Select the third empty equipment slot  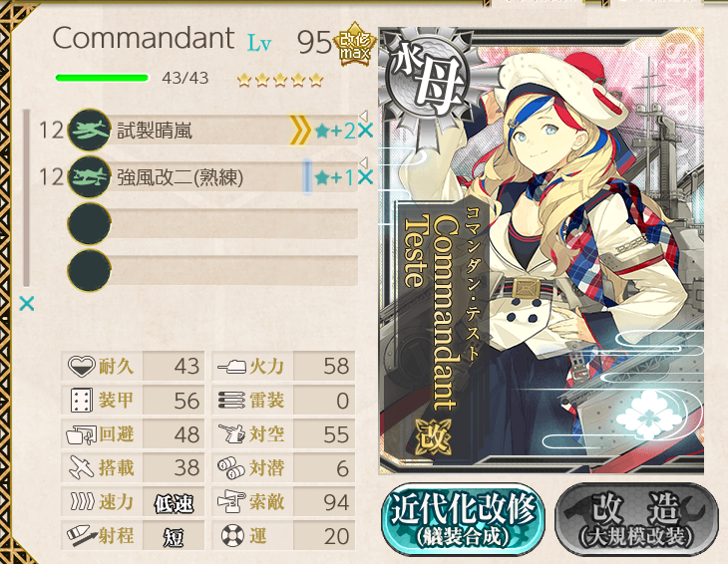(213, 224)
